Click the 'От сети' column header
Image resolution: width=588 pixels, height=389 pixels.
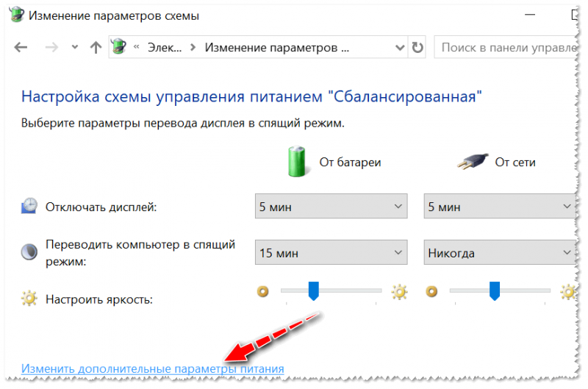(515, 162)
